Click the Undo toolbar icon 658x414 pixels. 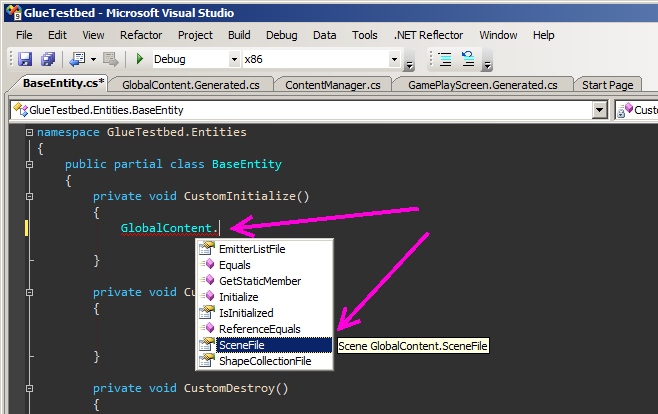78,59
